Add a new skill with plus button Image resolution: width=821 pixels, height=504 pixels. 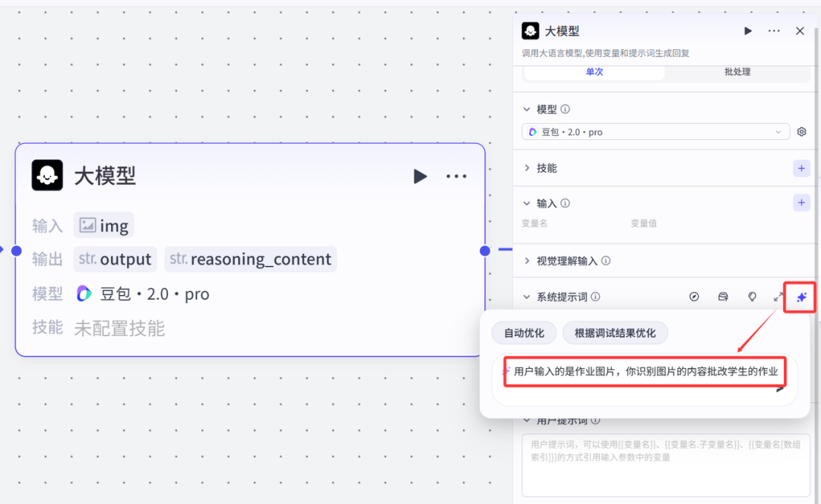[801, 168]
